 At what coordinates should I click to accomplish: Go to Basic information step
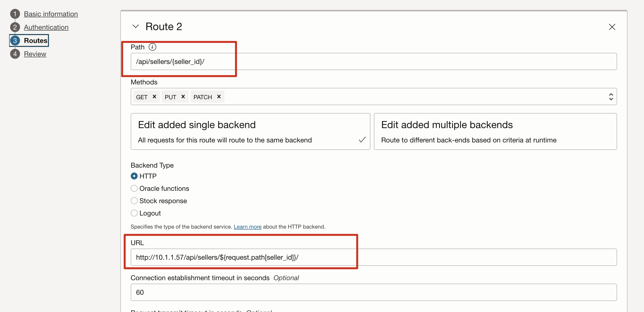(51, 14)
